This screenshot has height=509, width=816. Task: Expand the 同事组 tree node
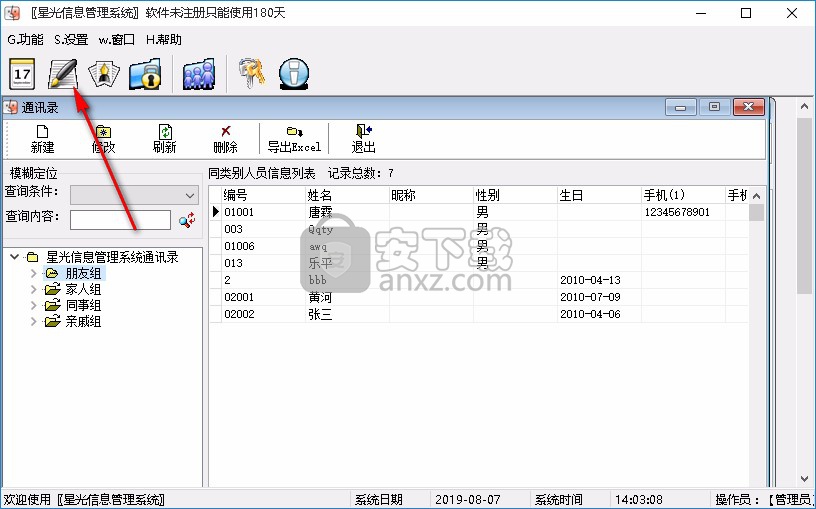coord(33,306)
